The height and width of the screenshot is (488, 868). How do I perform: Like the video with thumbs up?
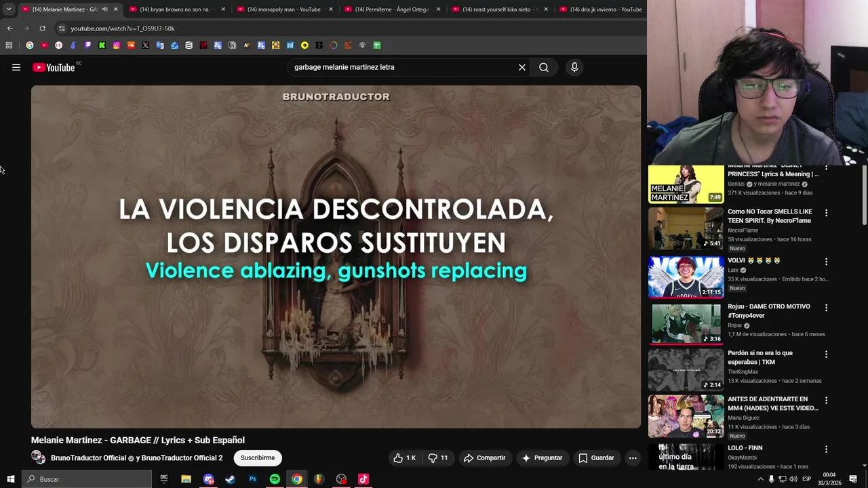pyautogui.click(x=404, y=458)
